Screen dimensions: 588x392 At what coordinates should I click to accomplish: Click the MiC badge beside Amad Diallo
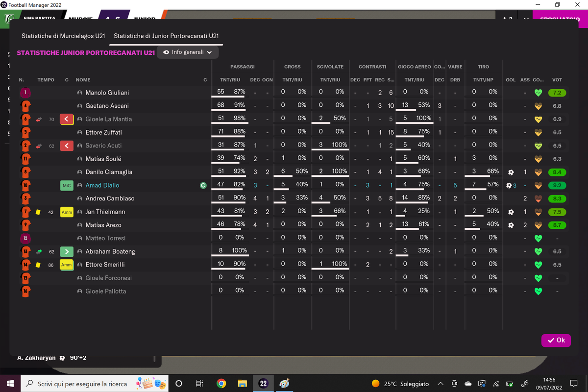point(67,185)
